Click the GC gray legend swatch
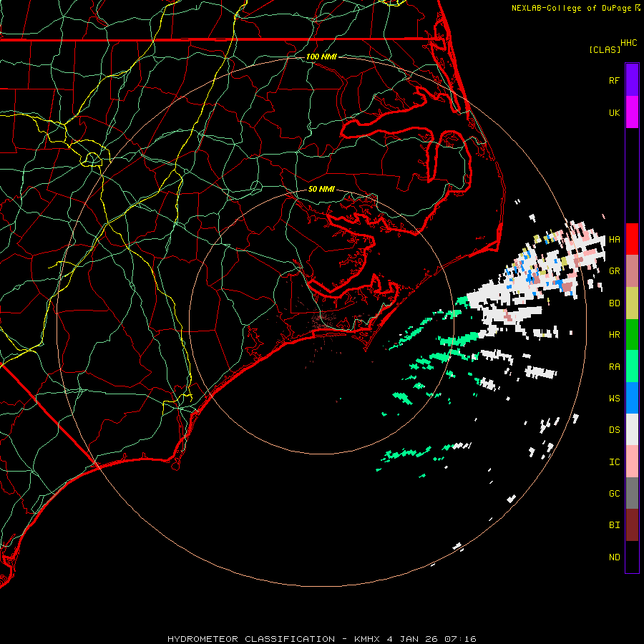The height and width of the screenshot is (644, 644). (x=632, y=493)
